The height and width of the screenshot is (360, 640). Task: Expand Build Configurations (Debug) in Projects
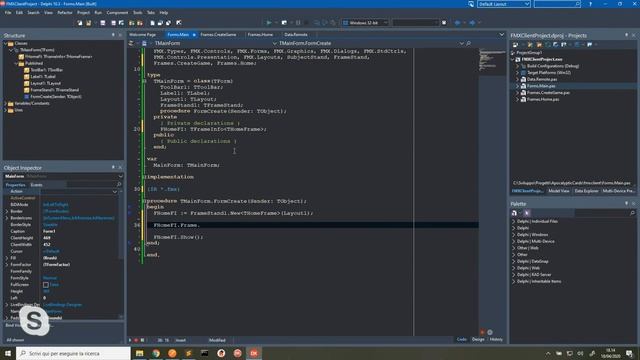pos(517,66)
